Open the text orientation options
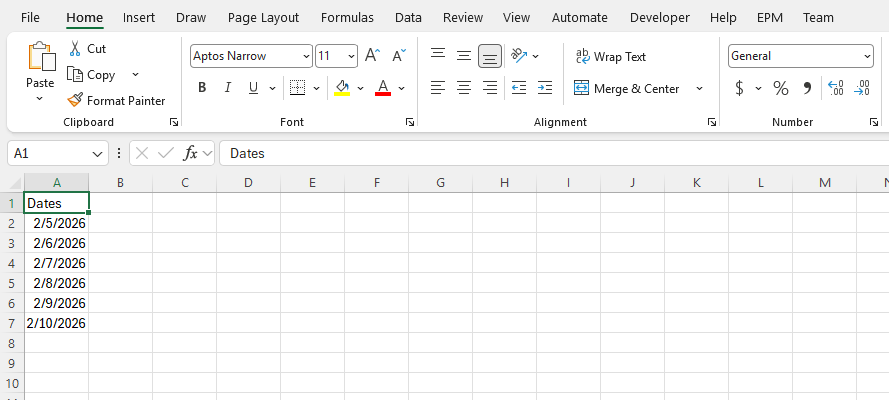Screen dimensions: 889x400 pyautogui.click(x=524, y=56)
